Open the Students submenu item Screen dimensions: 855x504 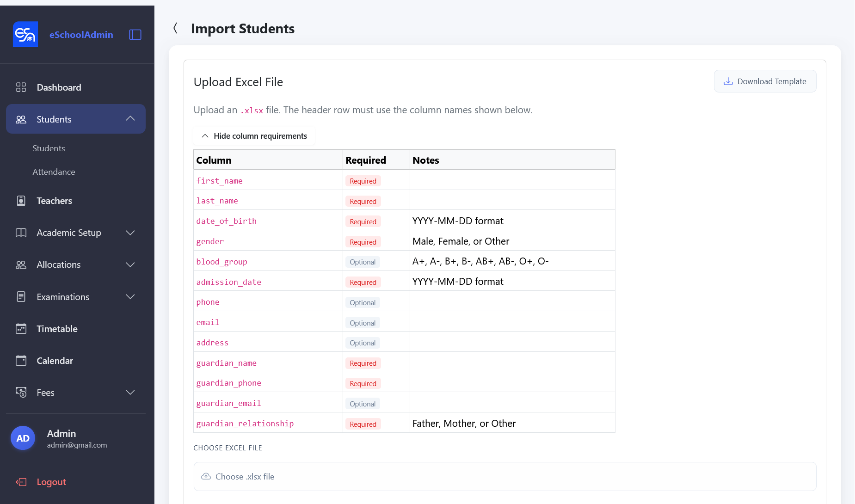49,148
